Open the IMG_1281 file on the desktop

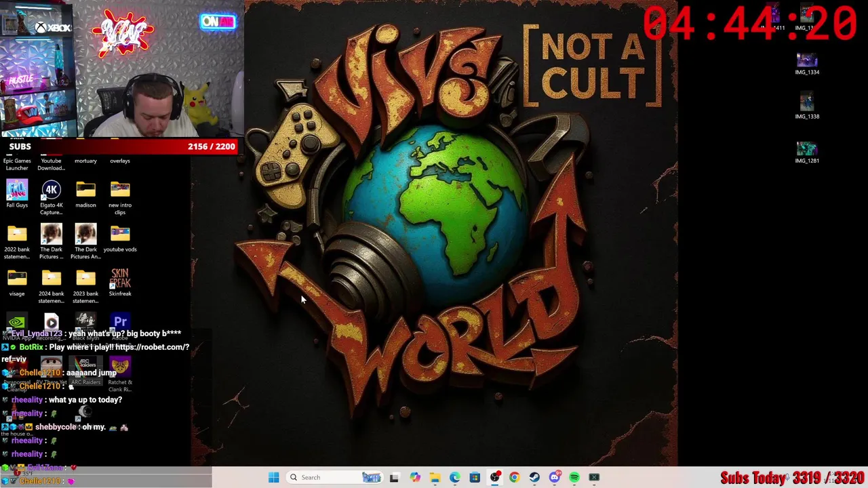807,152
